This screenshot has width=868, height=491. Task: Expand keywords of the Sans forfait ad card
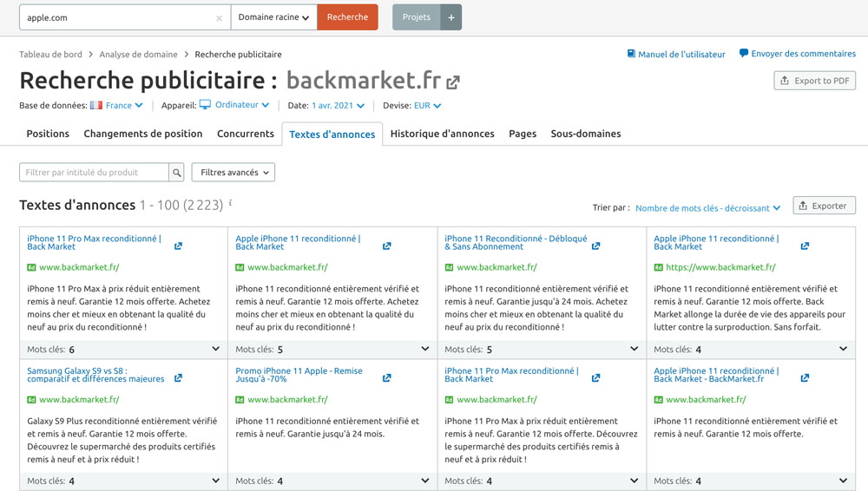point(843,349)
